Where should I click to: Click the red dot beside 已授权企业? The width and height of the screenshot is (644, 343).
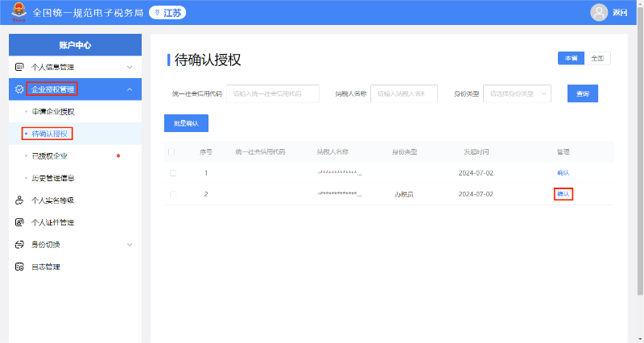(118, 155)
